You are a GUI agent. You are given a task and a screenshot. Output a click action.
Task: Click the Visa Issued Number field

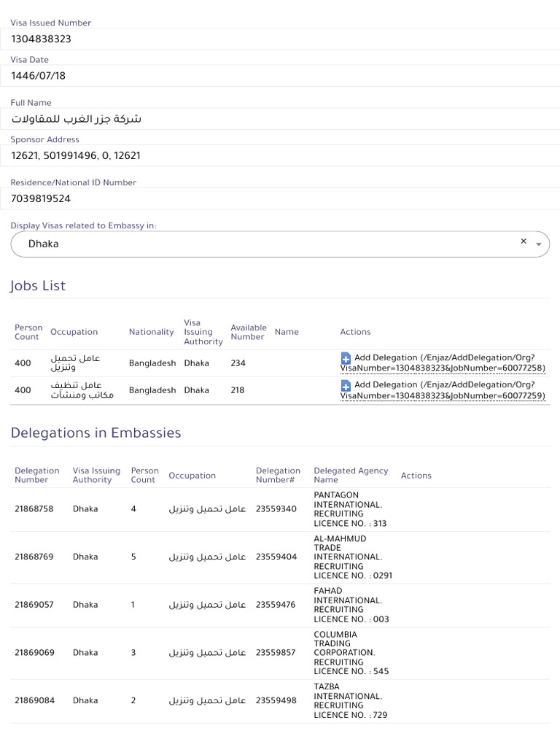click(x=280, y=39)
